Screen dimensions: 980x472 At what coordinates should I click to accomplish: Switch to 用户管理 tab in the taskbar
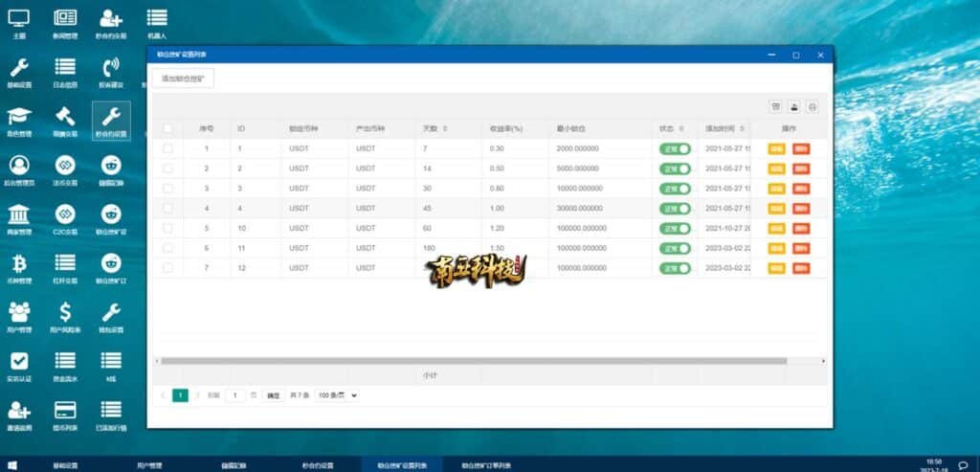150,465
